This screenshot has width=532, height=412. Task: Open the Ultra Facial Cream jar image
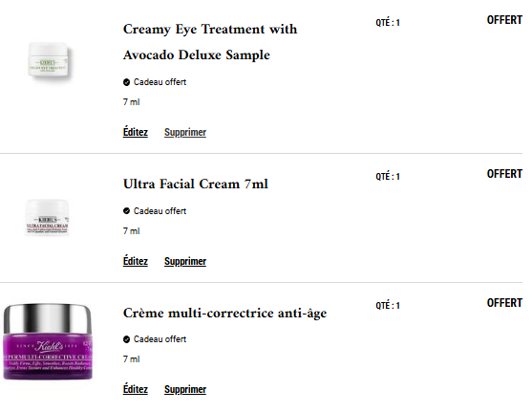coord(48,218)
